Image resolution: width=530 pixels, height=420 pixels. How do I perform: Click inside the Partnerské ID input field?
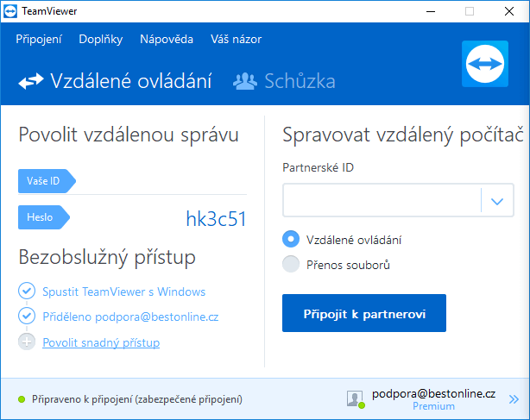click(x=382, y=200)
